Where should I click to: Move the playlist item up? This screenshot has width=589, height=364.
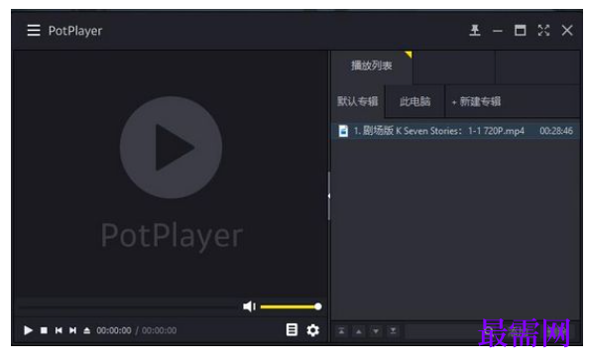pyautogui.click(x=359, y=331)
